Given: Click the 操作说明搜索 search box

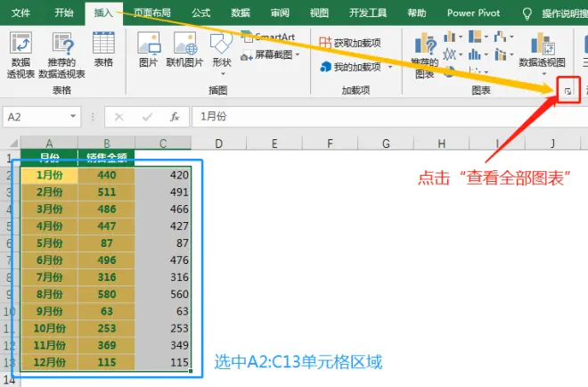Looking at the screenshot, I should 565,14.
